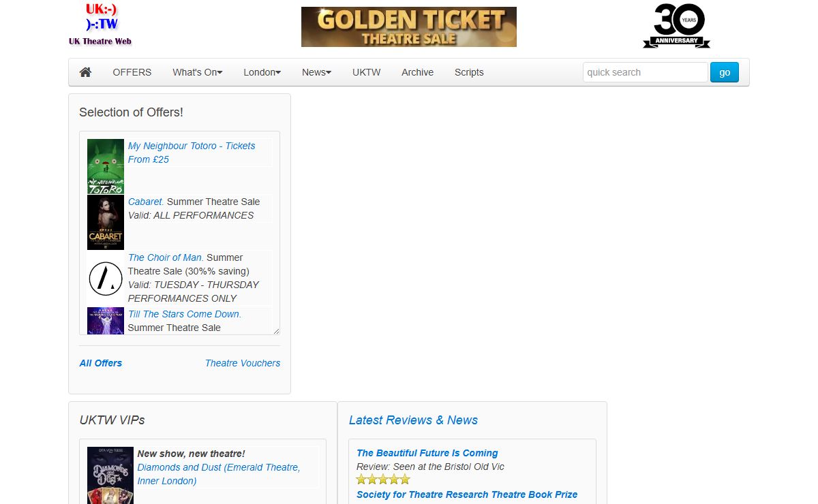Click 'Valid: ALL PERFORMANCES' text

pyautogui.click(x=191, y=215)
